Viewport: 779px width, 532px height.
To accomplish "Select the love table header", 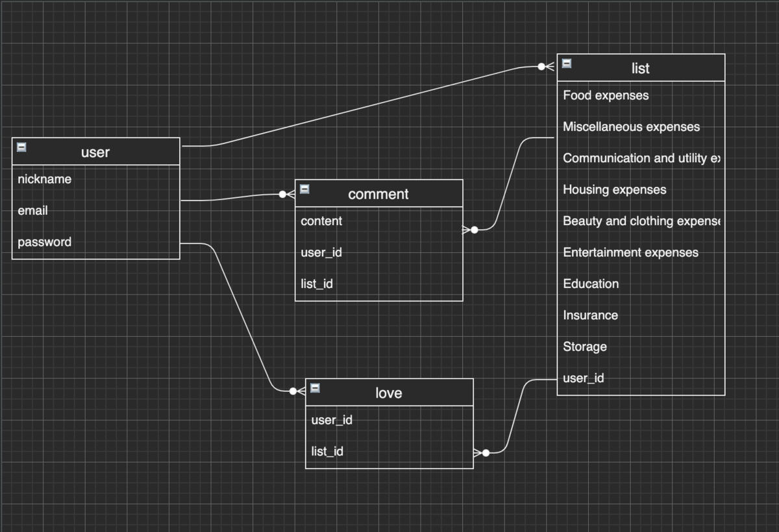I will pos(389,393).
